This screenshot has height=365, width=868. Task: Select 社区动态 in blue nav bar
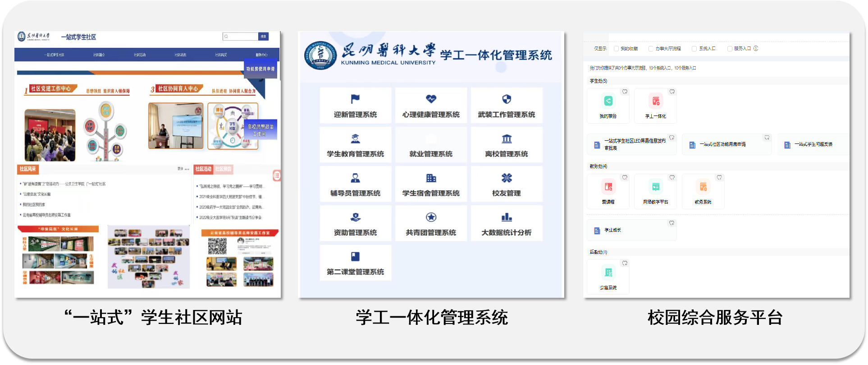[180, 55]
